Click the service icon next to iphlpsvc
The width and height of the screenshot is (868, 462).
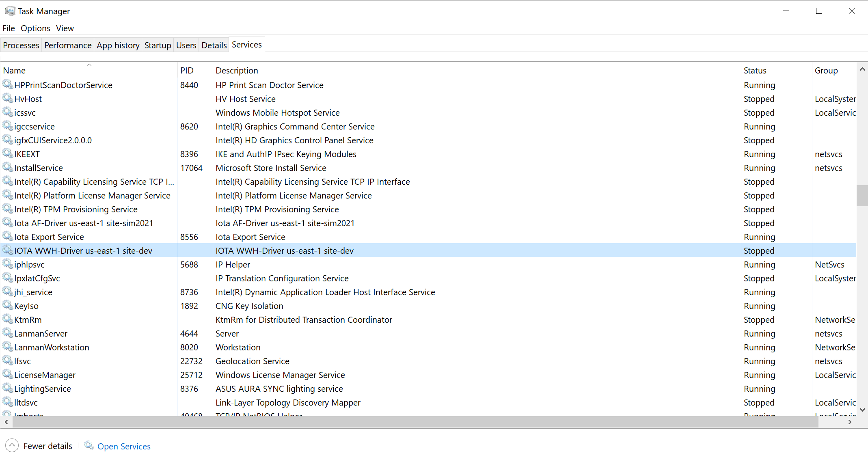point(8,264)
